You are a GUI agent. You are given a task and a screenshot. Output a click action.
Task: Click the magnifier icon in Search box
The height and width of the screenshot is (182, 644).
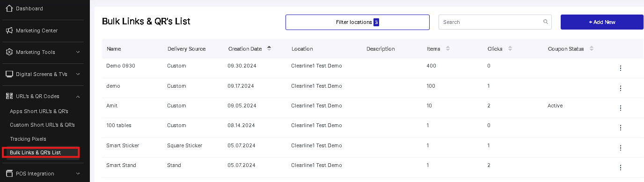click(545, 22)
